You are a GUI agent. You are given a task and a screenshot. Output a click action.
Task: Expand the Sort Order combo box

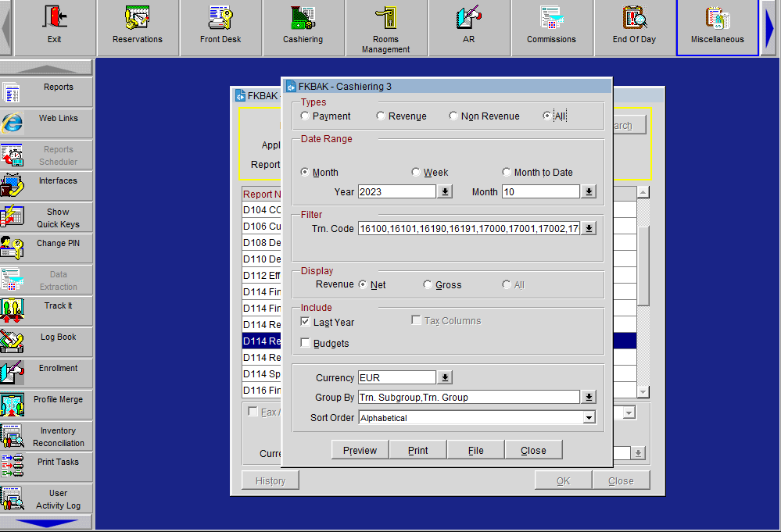(589, 418)
